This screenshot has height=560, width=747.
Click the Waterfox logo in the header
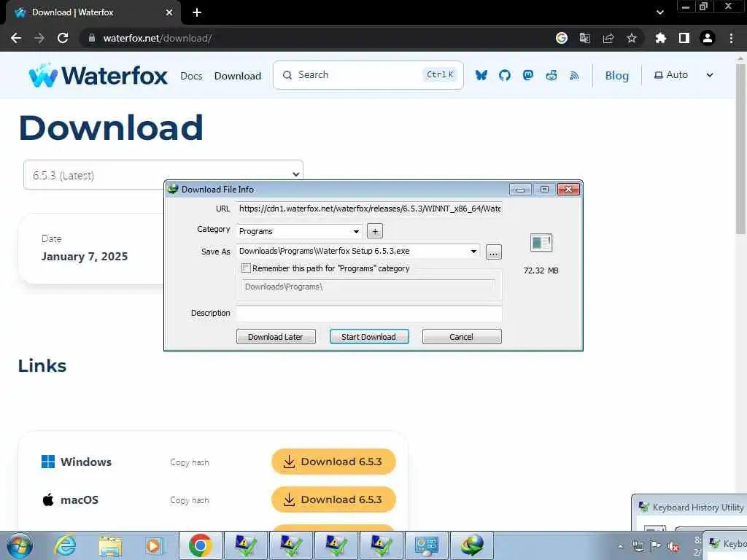(98, 75)
